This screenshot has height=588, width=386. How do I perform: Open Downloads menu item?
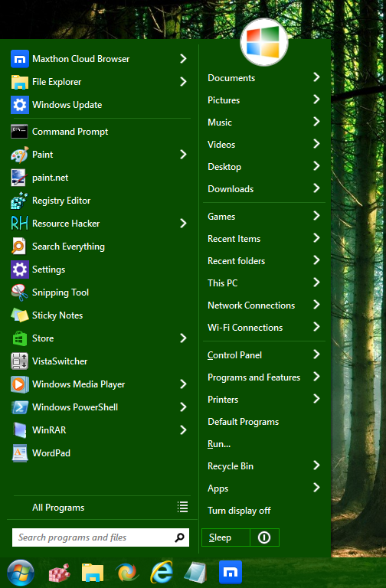point(264,188)
